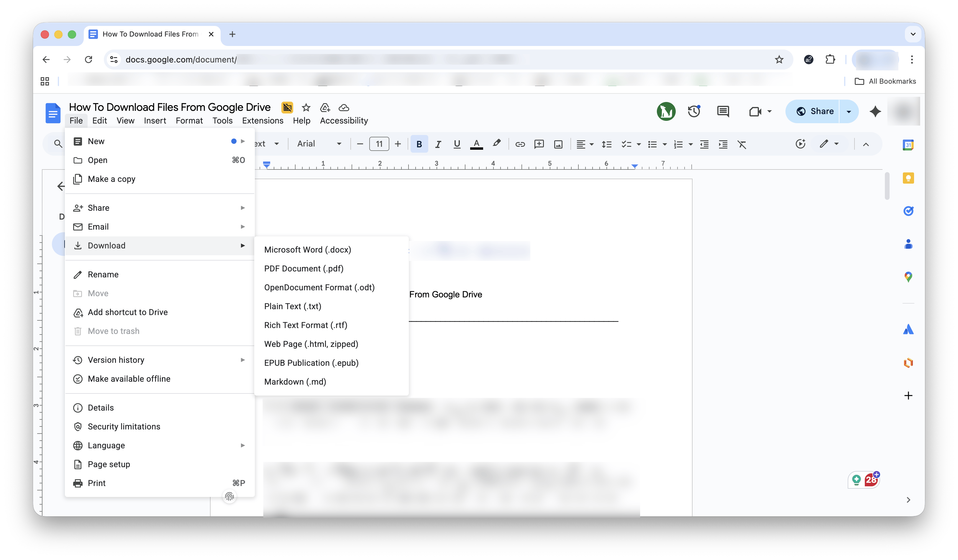
Task: Click the version history clock icon
Action: [x=694, y=111]
